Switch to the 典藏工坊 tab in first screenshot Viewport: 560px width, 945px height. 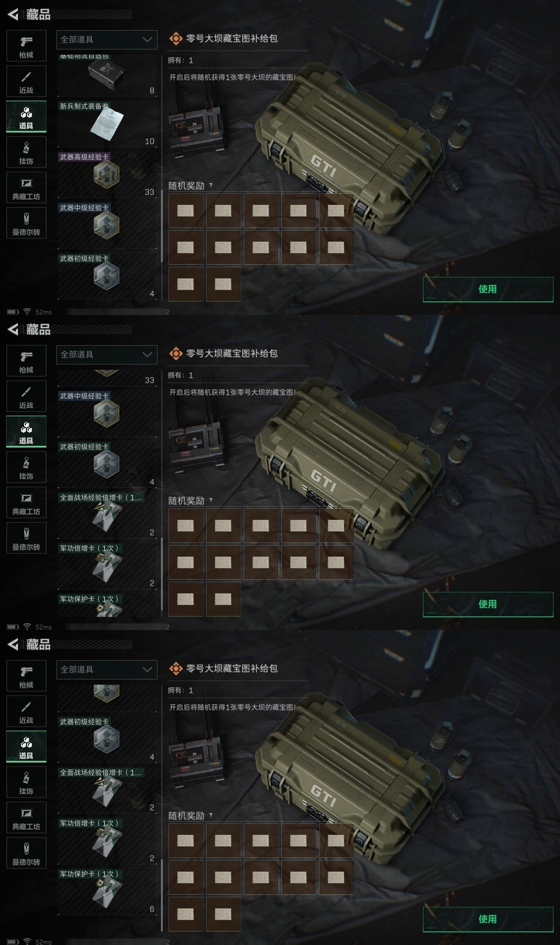(x=26, y=188)
